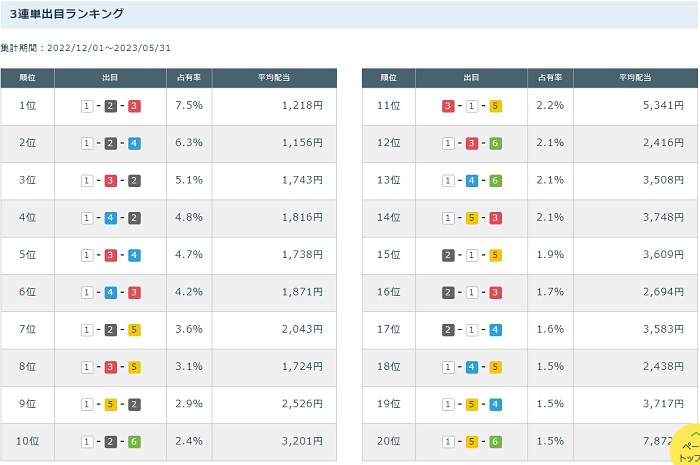Click the yellow 5 badge in the 9位 row
The image size is (700, 465).
click(x=111, y=404)
